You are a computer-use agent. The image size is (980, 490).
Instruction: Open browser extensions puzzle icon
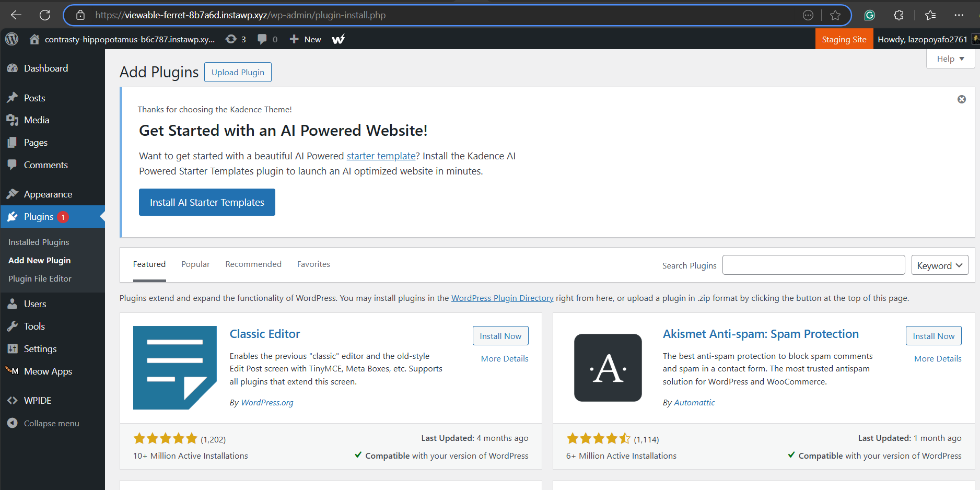tap(899, 15)
